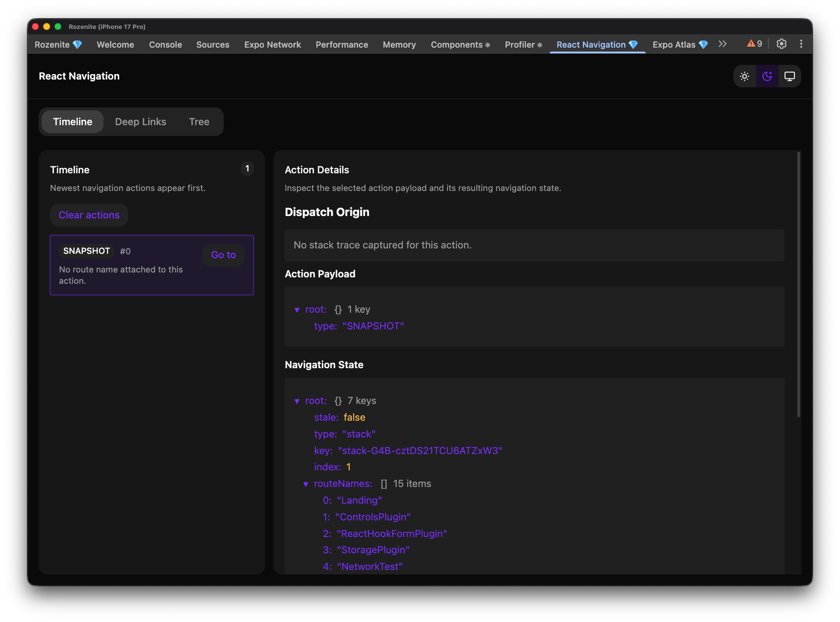Click the Action Payload heading

(x=320, y=274)
